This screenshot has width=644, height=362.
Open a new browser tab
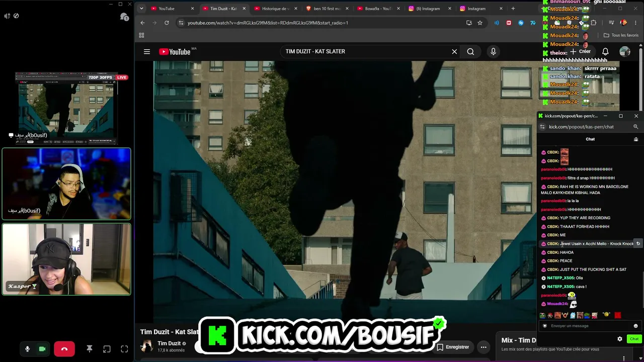[513, 9]
